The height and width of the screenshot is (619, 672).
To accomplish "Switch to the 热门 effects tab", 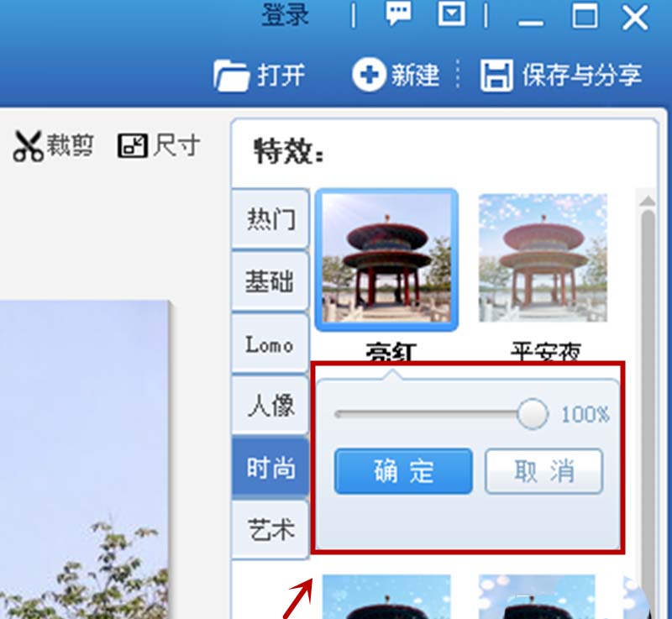I will (x=270, y=218).
